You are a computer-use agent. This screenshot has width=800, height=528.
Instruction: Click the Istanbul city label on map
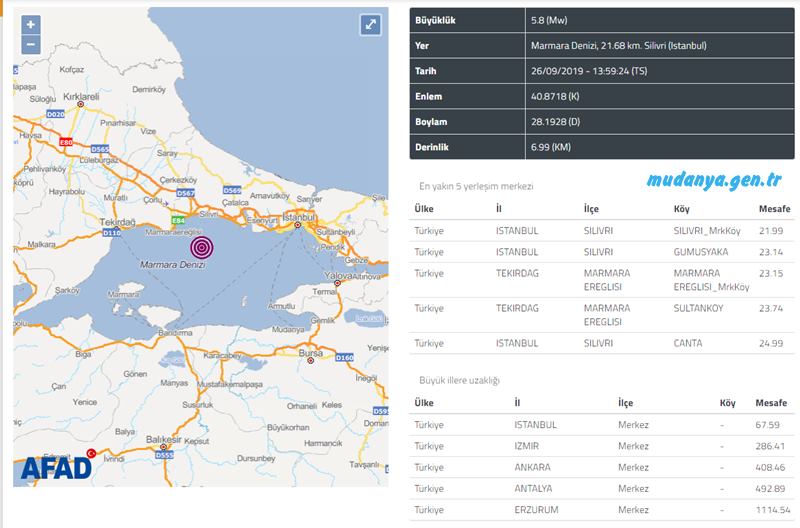coord(297,216)
